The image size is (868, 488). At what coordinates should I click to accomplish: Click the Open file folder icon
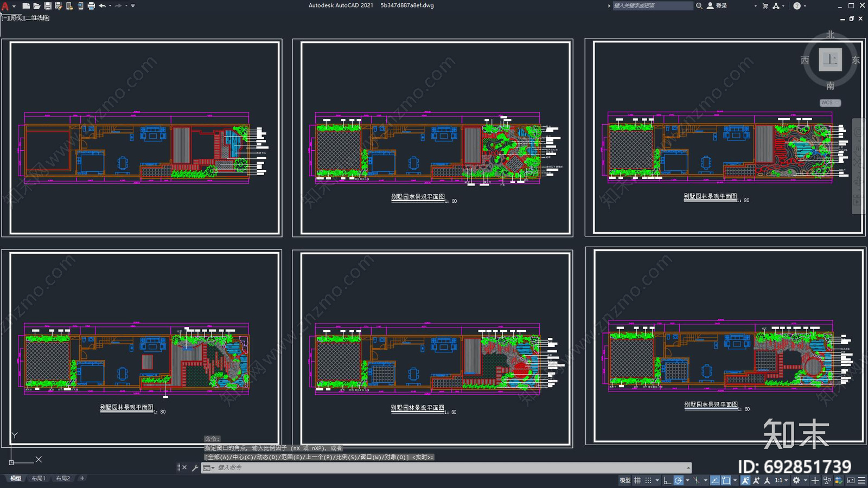(37, 6)
